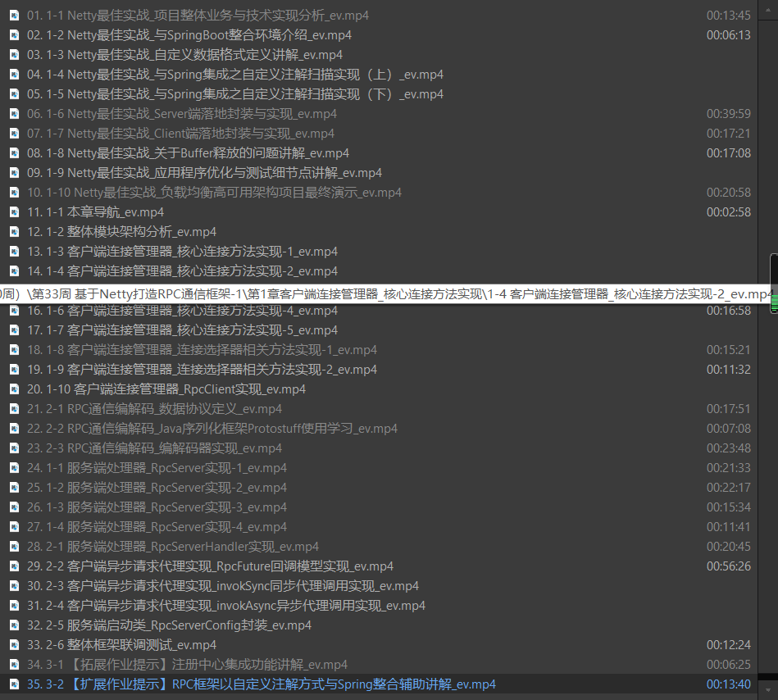Click the playlist scrollbar down arrow

769,689
